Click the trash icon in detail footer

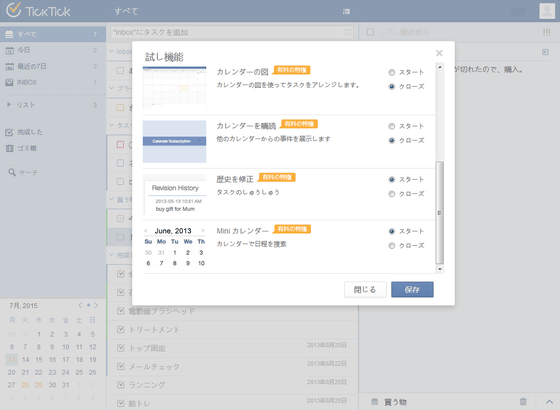click(x=523, y=401)
